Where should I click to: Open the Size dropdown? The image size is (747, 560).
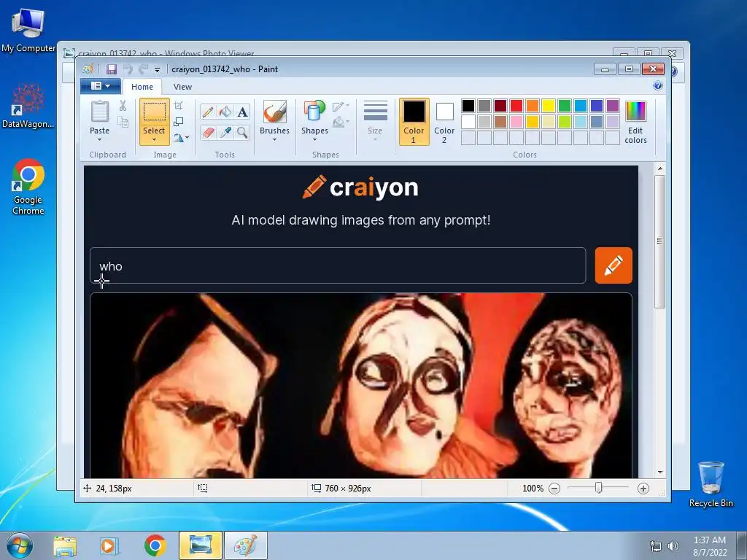(375, 122)
